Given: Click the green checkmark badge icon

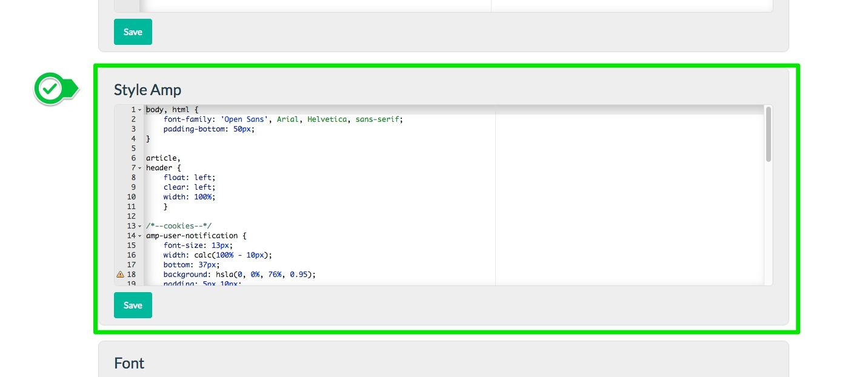Looking at the screenshot, I should coord(50,89).
